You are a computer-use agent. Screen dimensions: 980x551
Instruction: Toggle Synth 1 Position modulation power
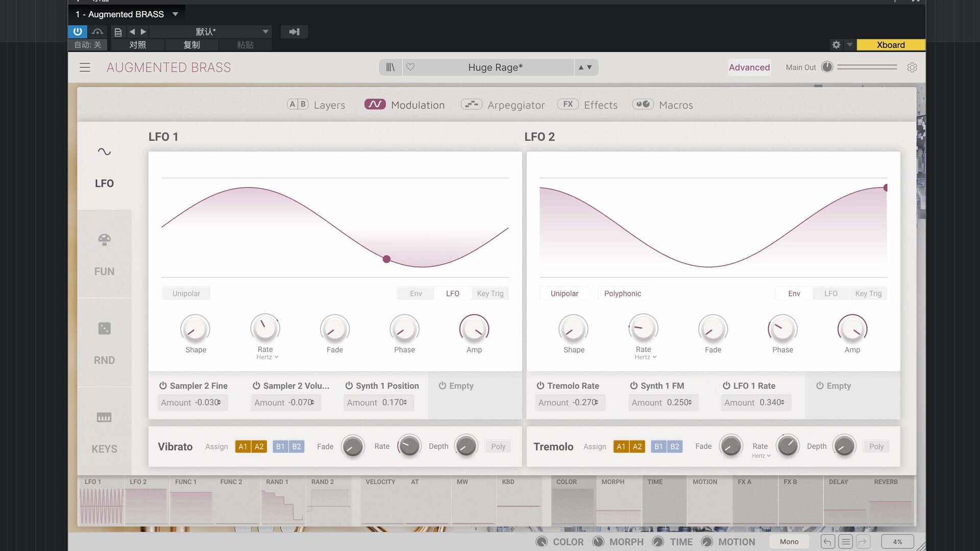click(x=349, y=386)
